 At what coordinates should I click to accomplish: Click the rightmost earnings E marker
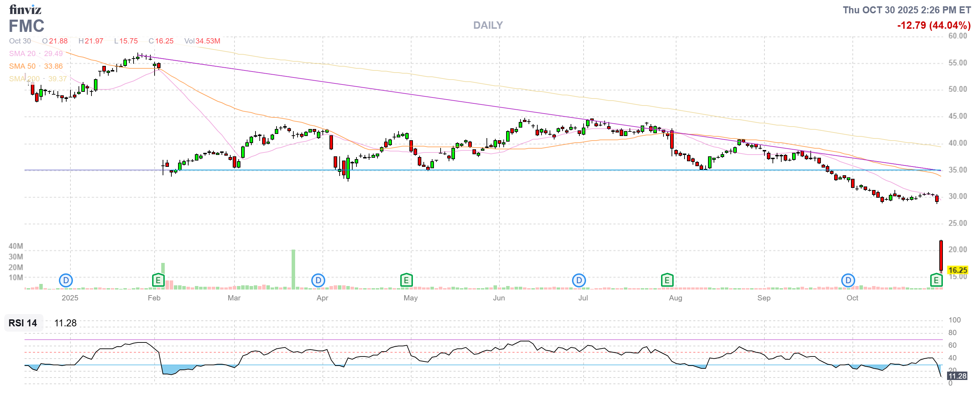click(936, 281)
